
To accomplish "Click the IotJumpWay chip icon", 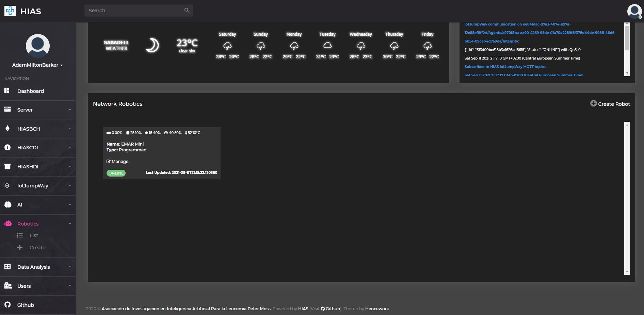I will [x=6, y=185].
